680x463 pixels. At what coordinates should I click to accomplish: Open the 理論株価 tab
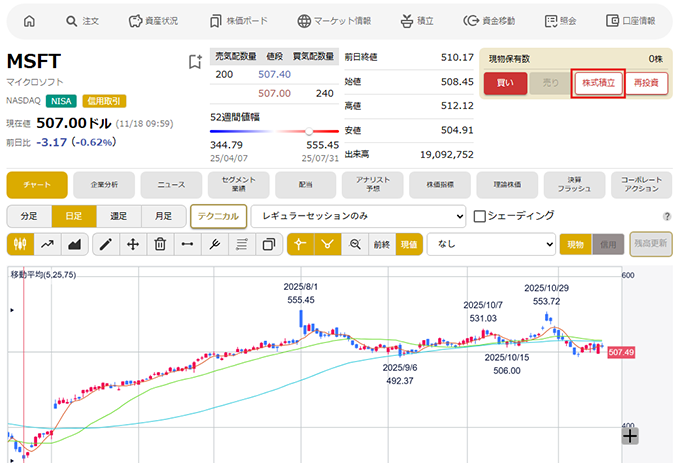(507, 185)
